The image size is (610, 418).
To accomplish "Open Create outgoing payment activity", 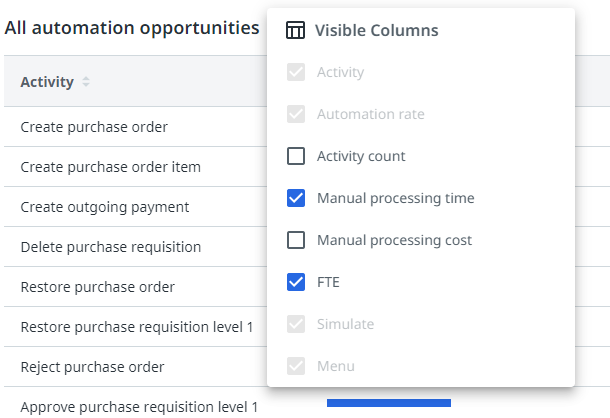I will click(104, 207).
